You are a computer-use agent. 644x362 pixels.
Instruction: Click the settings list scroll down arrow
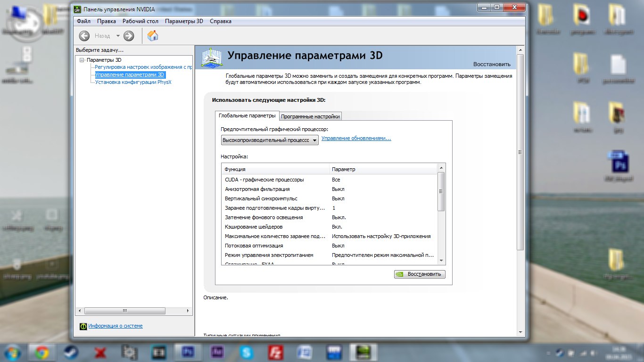(441, 261)
